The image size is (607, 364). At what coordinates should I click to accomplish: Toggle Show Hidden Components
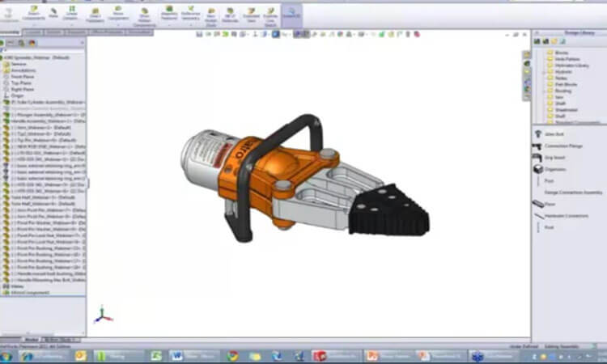coord(144,15)
